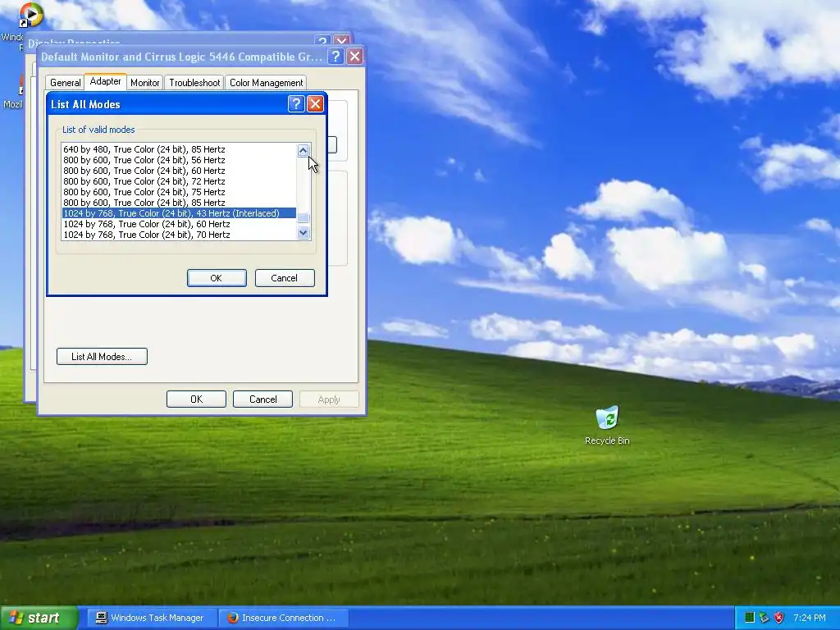Close the List All Modes dialog
The image size is (840, 630).
tap(316, 104)
